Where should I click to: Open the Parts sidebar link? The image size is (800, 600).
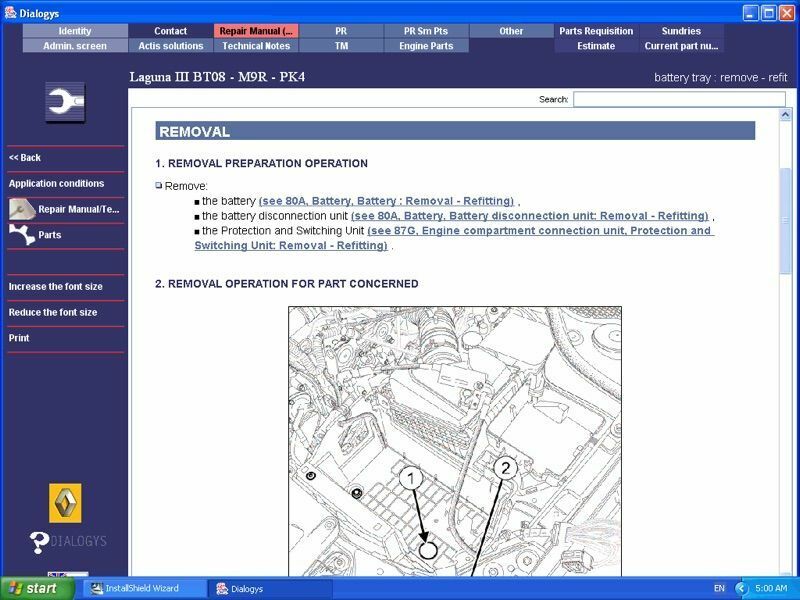49,235
